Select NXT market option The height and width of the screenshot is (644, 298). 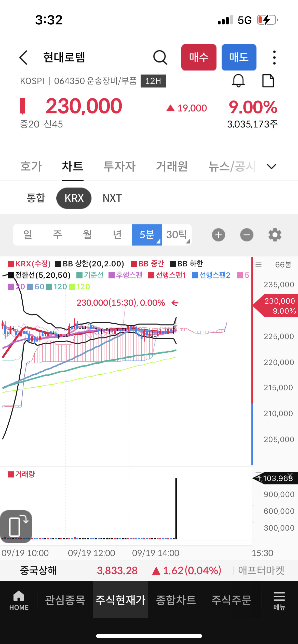click(112, 198)
